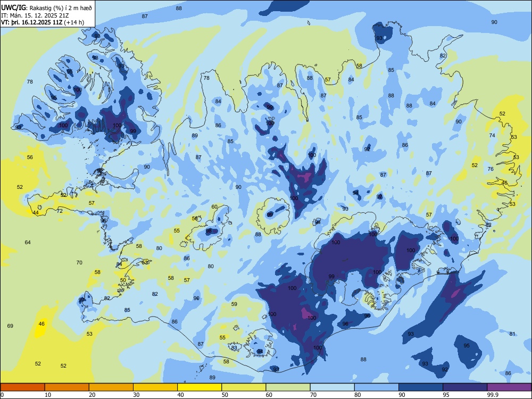Click the legend scale label '0'
Image resolution: width=532 pixels, height=399 pixels.
tap(2, 395)
